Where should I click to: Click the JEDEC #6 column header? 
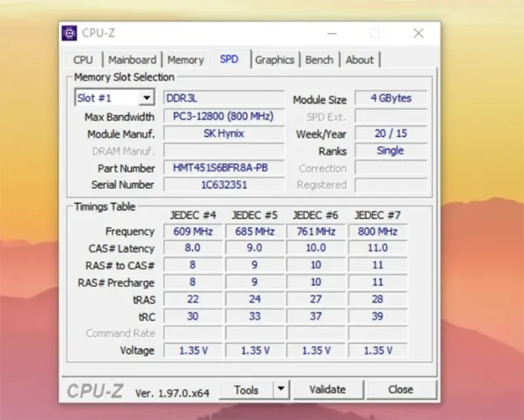click(x=316, y=216)
